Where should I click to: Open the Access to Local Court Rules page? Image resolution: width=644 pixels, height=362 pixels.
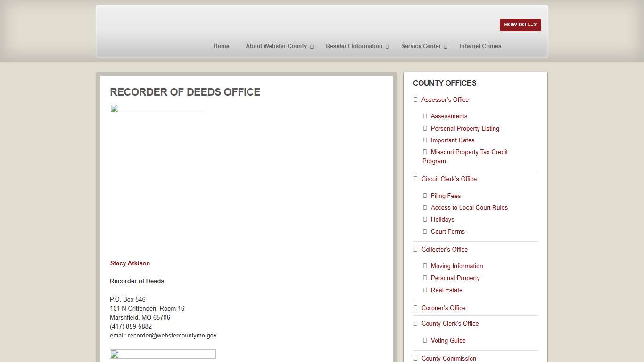[469, 207]
